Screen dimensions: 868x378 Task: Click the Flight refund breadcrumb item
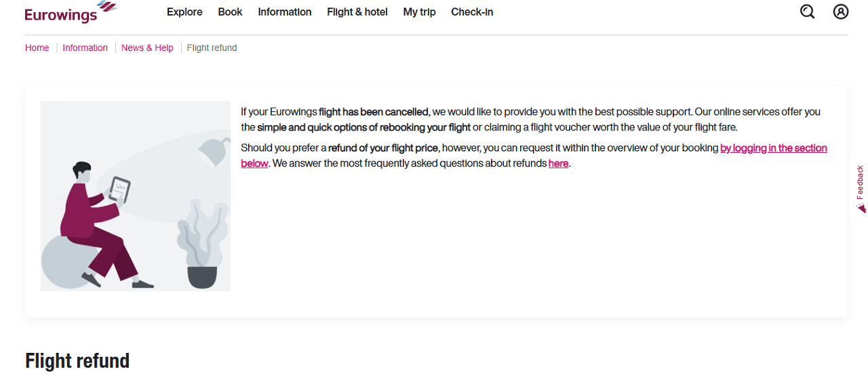coord(212,48)
